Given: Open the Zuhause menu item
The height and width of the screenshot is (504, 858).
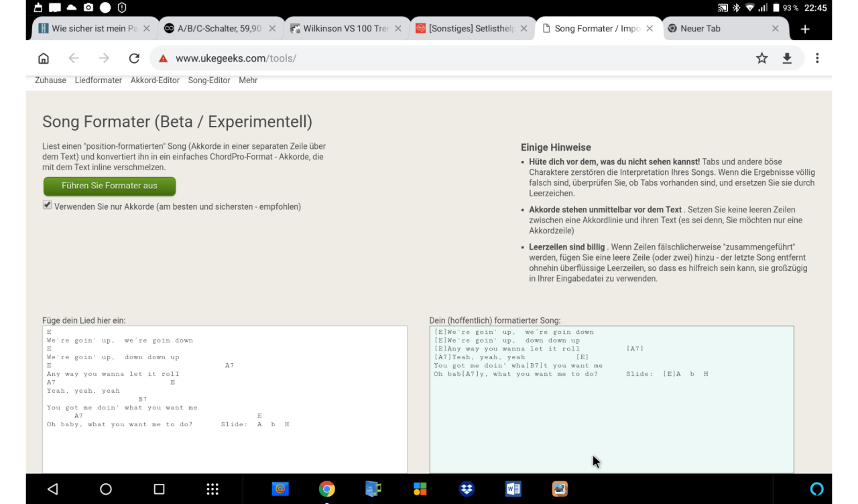Looking at the screenshot, I should [50, 80].
